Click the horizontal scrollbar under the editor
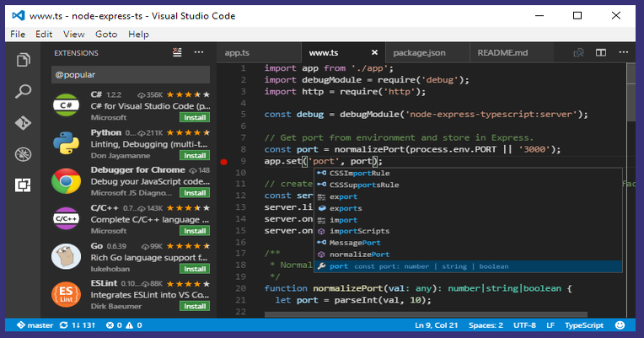Viewport: 644px width, 338px height. pos(426,314)
